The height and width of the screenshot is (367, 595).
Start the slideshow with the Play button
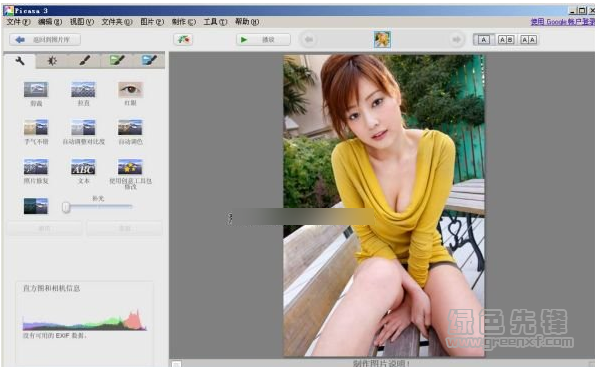[x=263, y=39]
